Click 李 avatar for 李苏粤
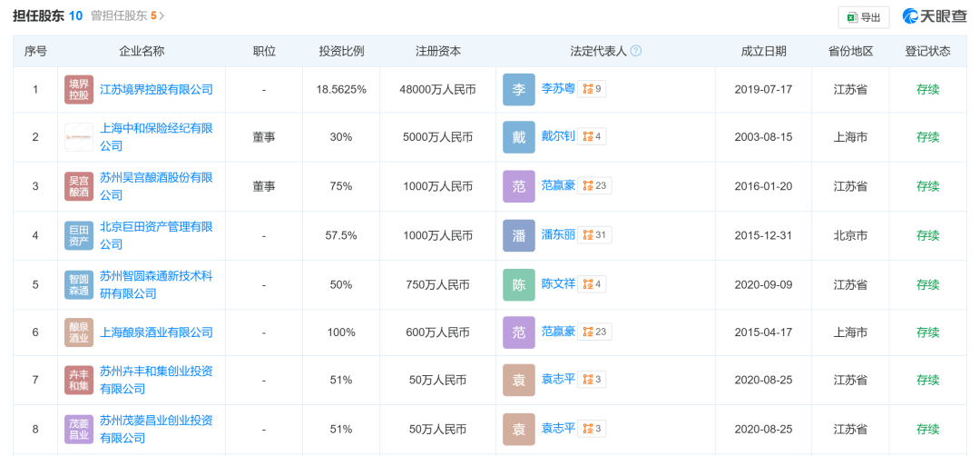 coord(519,89)
